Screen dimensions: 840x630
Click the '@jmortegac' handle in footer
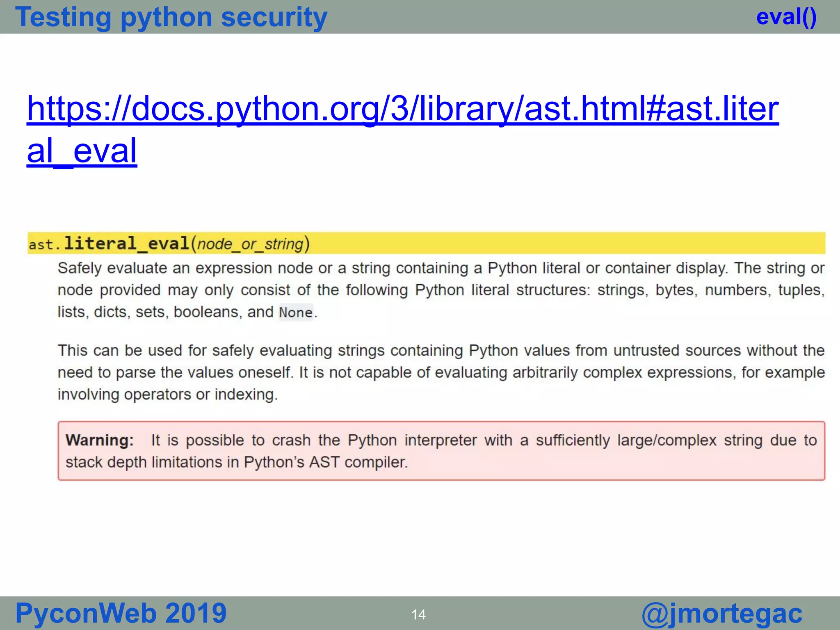pyautogui.click(x=722, y=614)
